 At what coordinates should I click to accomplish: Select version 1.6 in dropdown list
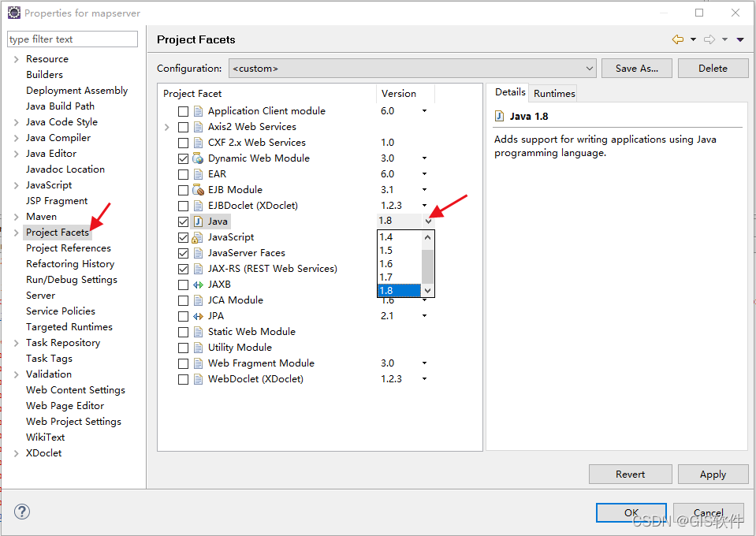tap(399, 263)
